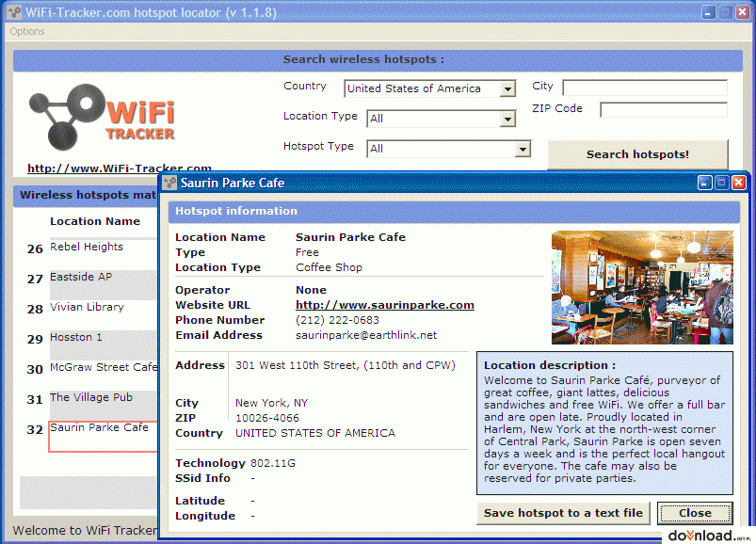This screenshot has width=756, height=544.
Task: Click the Location description text box
Action: click(604, 423)
